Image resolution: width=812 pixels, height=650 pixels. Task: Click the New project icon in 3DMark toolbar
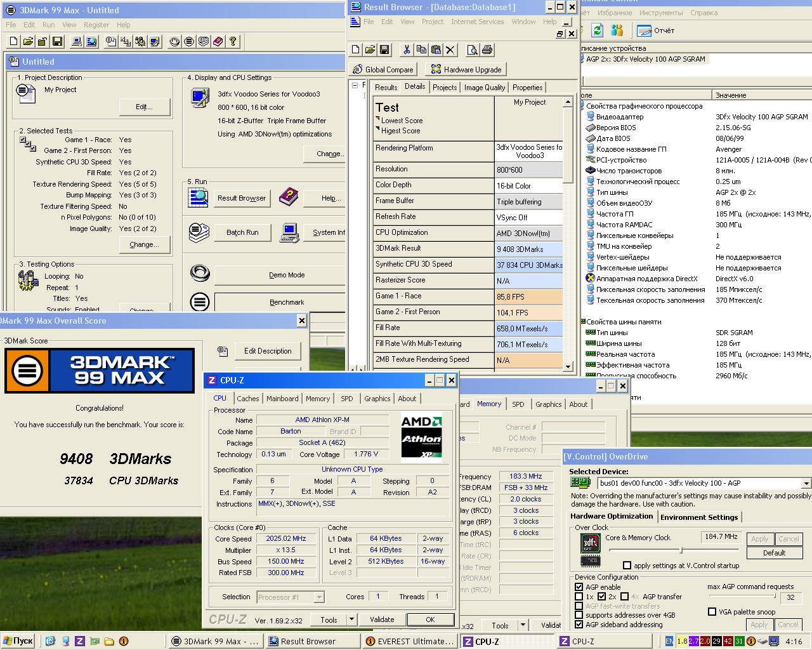(13, 42)
